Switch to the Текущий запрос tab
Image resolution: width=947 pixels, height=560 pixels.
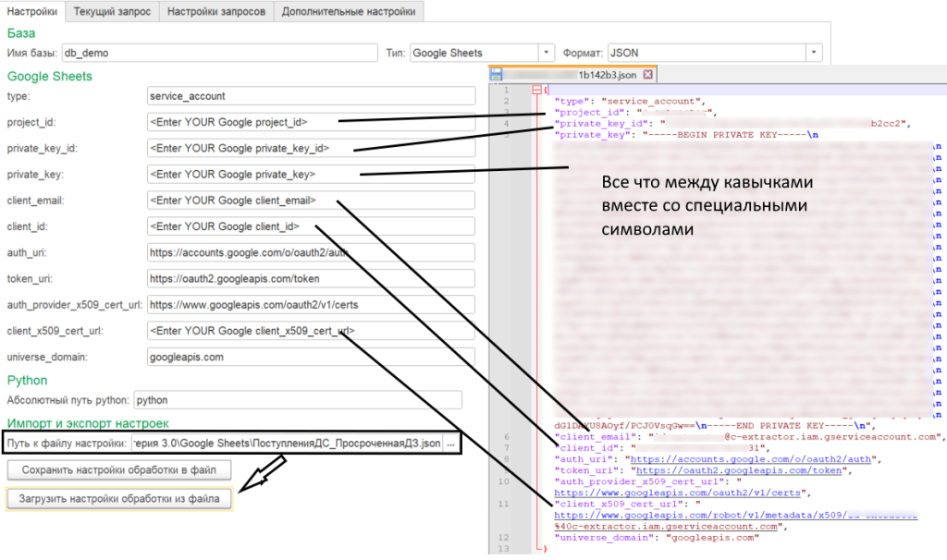pyautogui.click(x=112, y=11)
